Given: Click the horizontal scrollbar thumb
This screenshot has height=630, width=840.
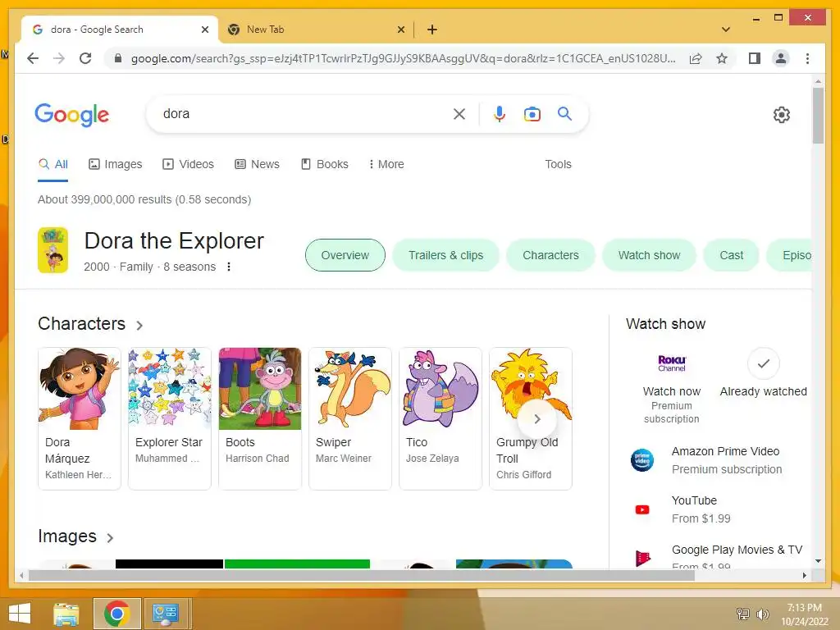Looking at the screenshot, I should tap(362, 575).
